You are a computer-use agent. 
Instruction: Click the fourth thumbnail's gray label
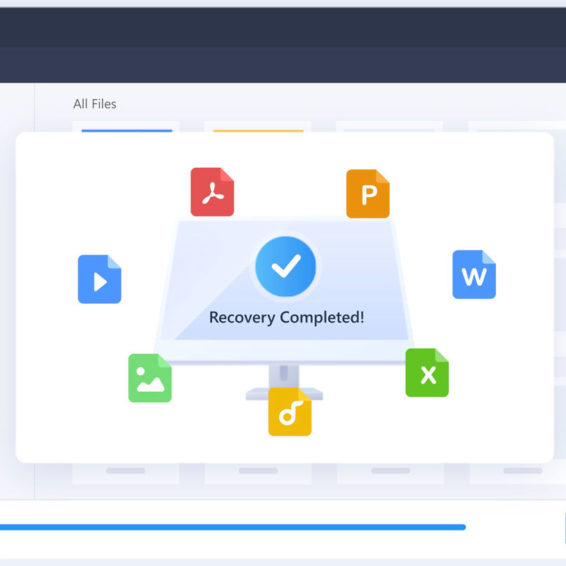(523, 470)
